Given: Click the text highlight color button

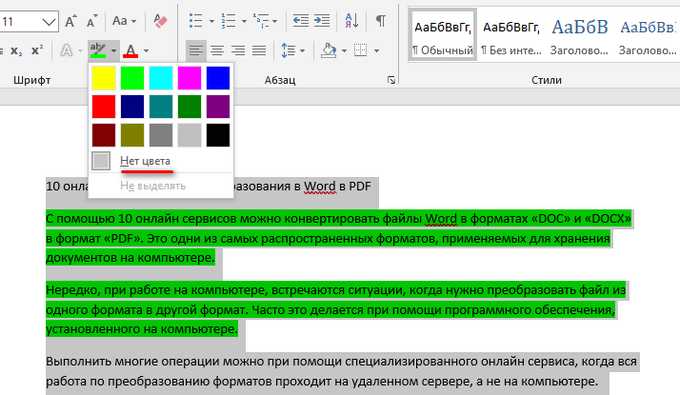Looking at the screenshot, I should (98, 51).
